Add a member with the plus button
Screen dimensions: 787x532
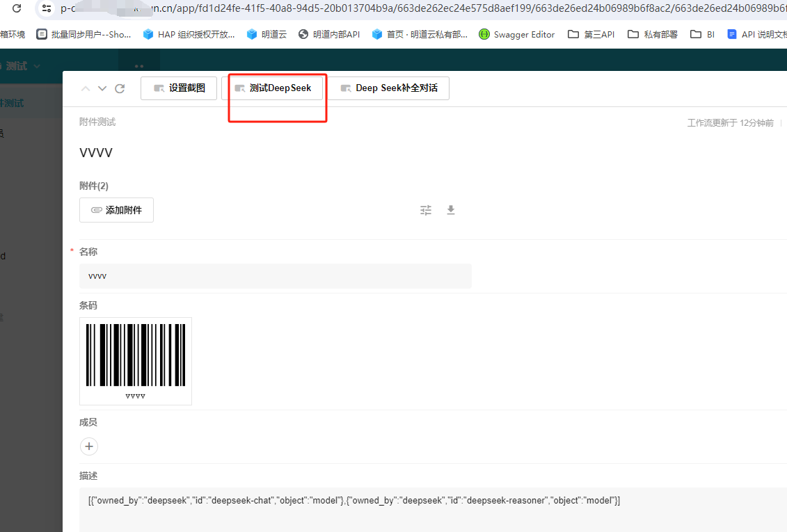pos(89,446)
